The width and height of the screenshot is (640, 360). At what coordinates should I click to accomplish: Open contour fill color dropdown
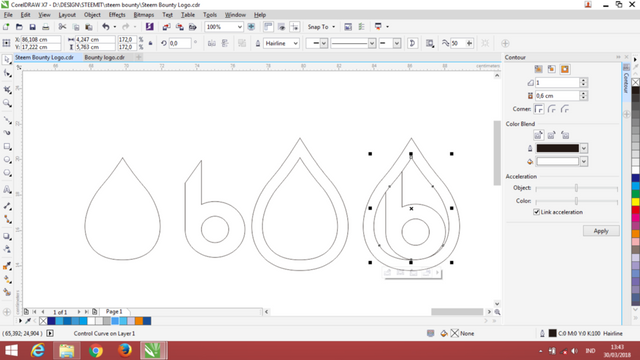coord(584,162)
